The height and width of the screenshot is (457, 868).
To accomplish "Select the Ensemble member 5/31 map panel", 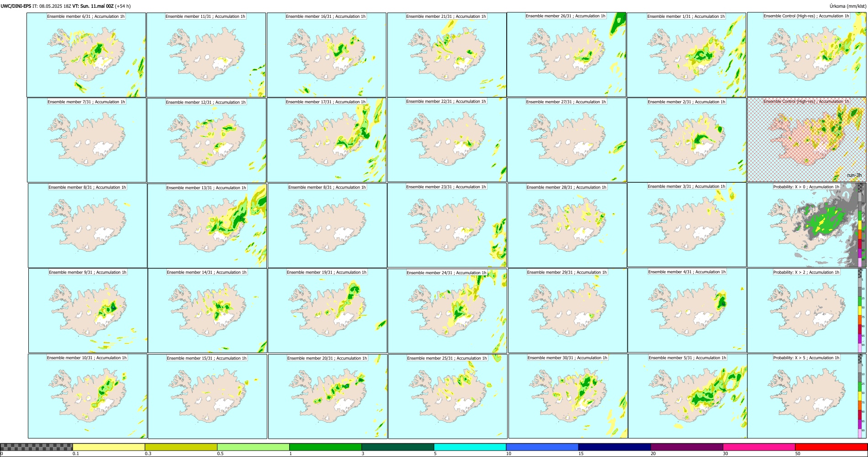I will click(688, 396).
